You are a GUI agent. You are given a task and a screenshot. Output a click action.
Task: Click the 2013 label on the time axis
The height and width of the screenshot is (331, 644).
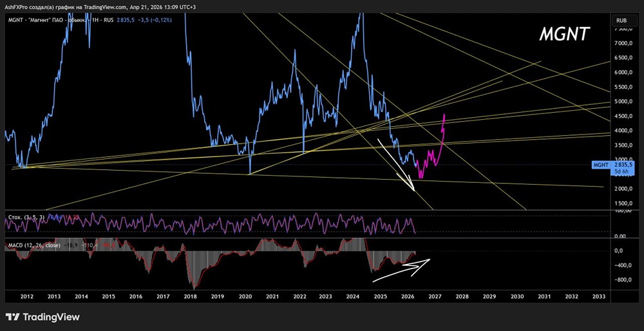54,296
